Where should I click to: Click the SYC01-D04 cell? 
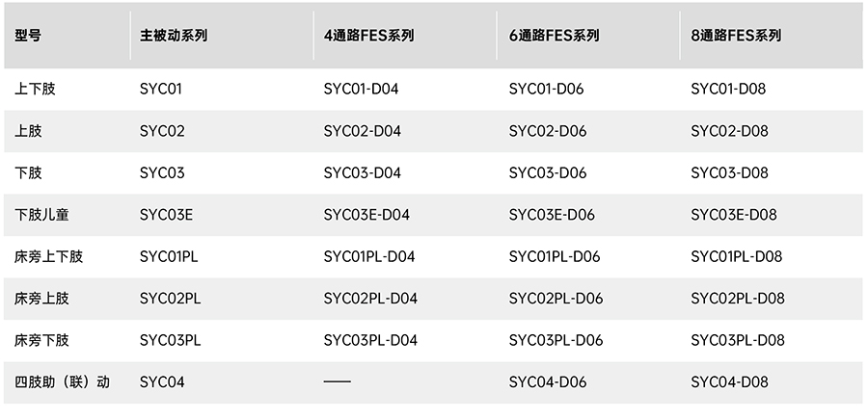(x=361, y=90)
